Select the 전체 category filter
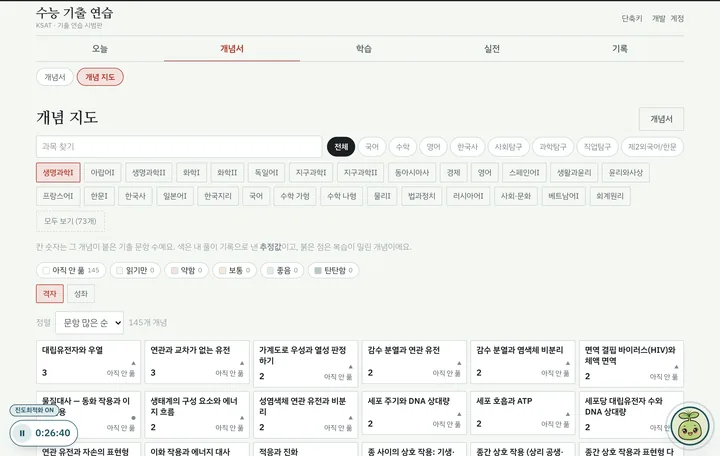The image size is (720, 456). 341,147
